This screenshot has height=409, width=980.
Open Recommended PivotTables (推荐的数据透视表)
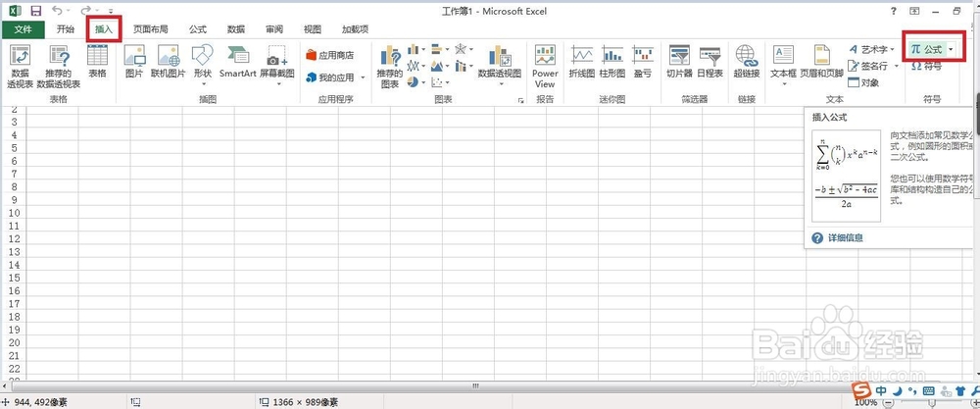click(59, 67)
